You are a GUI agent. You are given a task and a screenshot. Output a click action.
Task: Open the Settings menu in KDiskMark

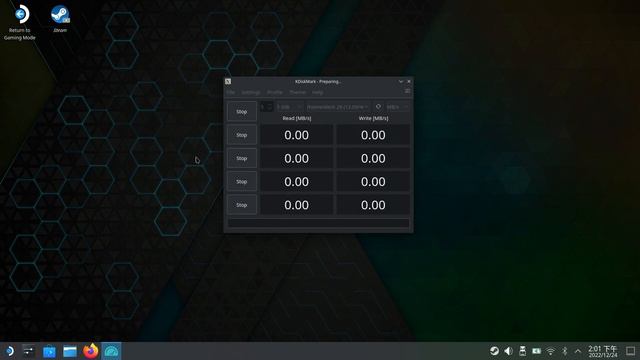[251, 92]
